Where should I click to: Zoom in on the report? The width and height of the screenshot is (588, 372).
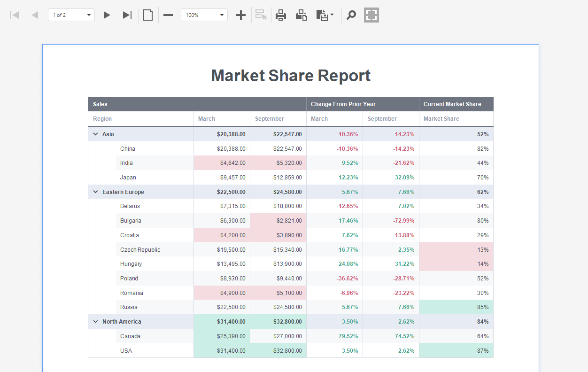pyautogui.click(x=240, y=15)
